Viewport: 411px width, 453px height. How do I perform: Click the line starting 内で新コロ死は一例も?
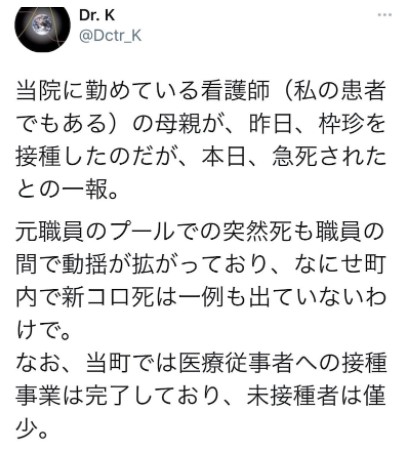[x=201, y=297]
